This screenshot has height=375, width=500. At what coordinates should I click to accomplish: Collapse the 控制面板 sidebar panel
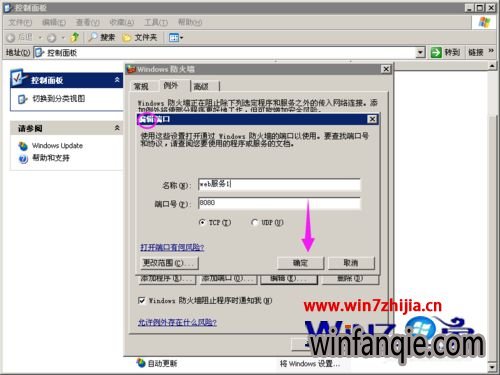[117, 80]
